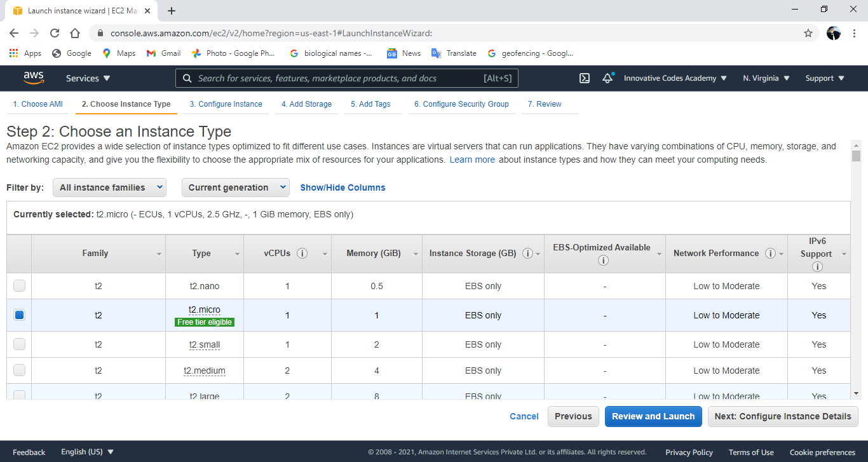Check the t2.medium instance row
This screenshot has width=868, height=462.
(x=19, y=370)
